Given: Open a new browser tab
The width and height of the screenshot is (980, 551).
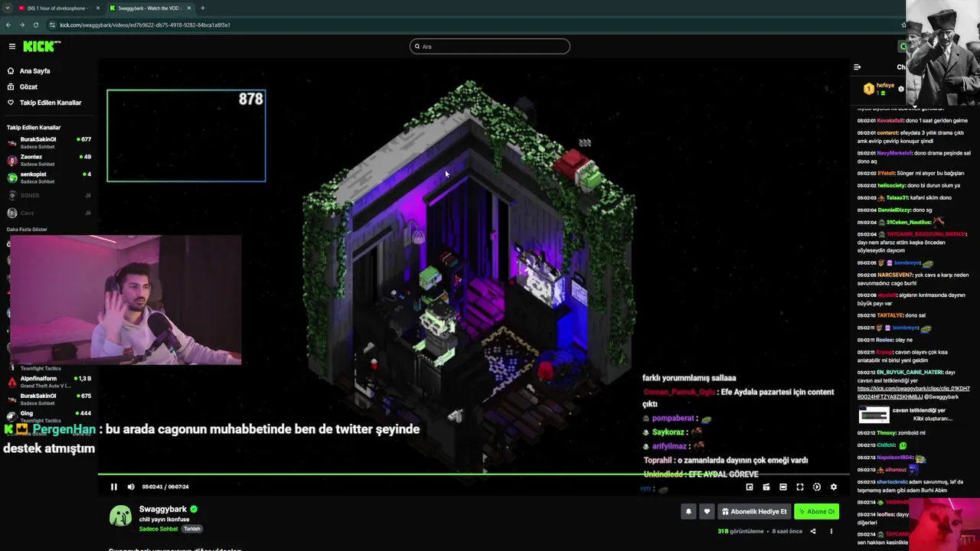Looking at the screenshot, I should click(x=203, y=8).
